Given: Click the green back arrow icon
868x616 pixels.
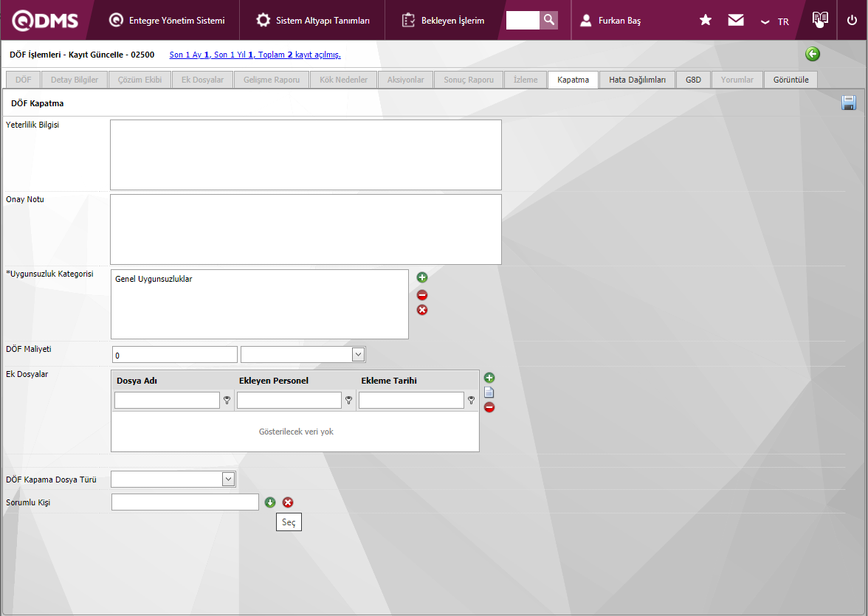Looking at the screenshot, I should [x=812, y=54].
